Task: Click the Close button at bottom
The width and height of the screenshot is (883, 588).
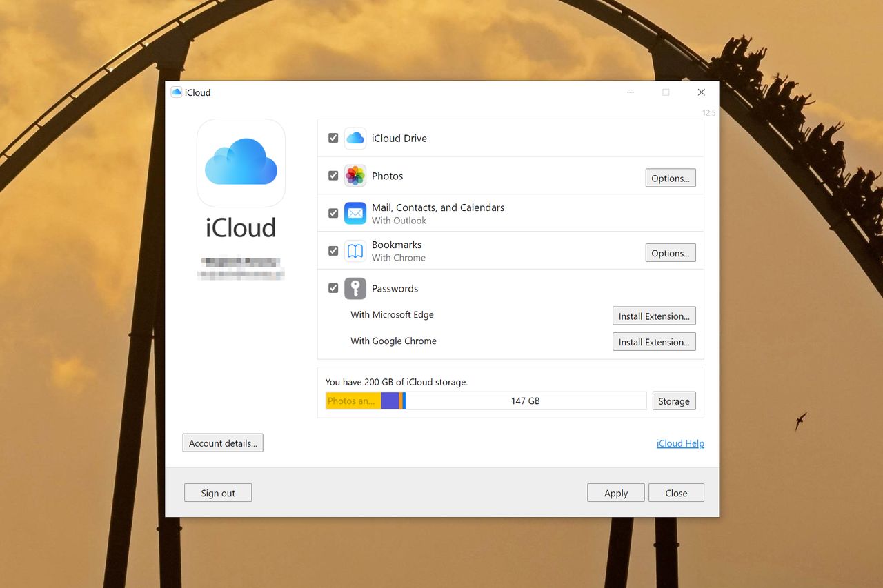Action: pos(676,493)
